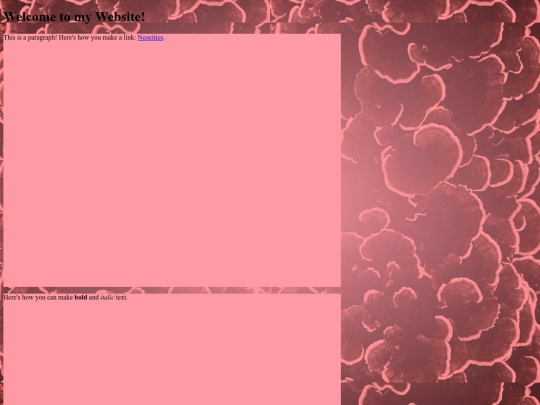Click the 'This is a paragraph!' text
Screen dimensions: 540x405
point(30,38)
